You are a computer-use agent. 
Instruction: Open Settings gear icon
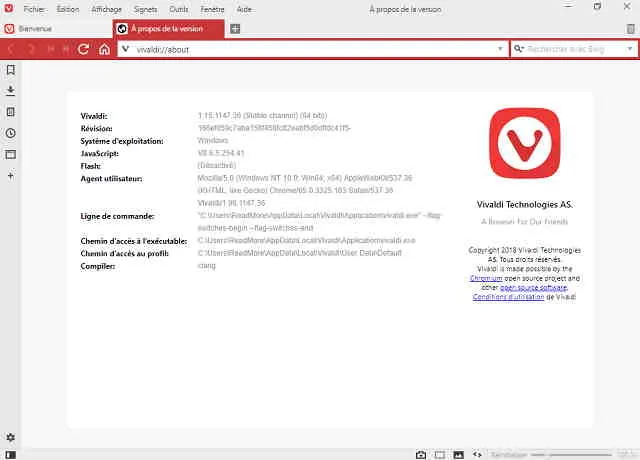[11, 438]
